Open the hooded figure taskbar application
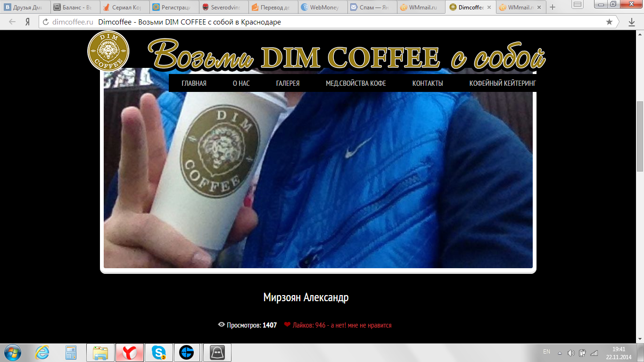The height and width of the screenshot is (362, 644). (x=217, y=352)
